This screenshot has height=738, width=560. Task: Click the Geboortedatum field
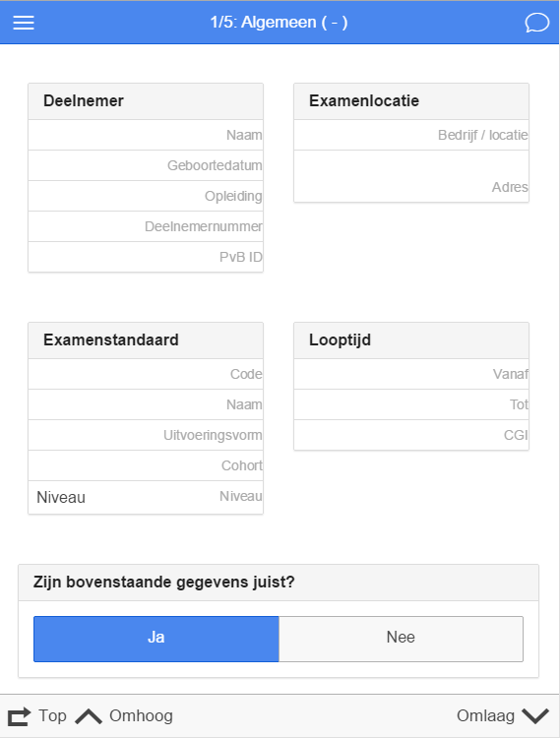[x=146, y=165]
